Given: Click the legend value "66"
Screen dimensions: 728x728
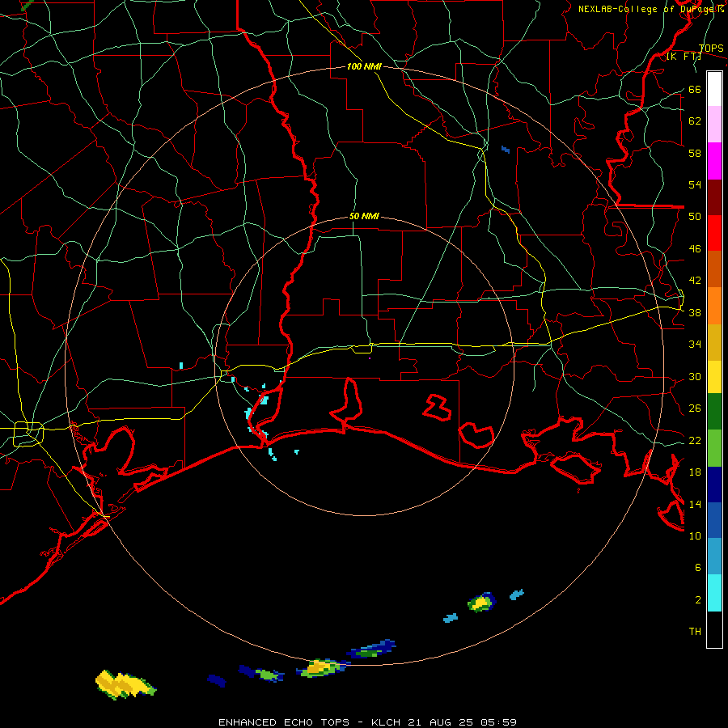Looking at the screenshot, I should [695, 89].
